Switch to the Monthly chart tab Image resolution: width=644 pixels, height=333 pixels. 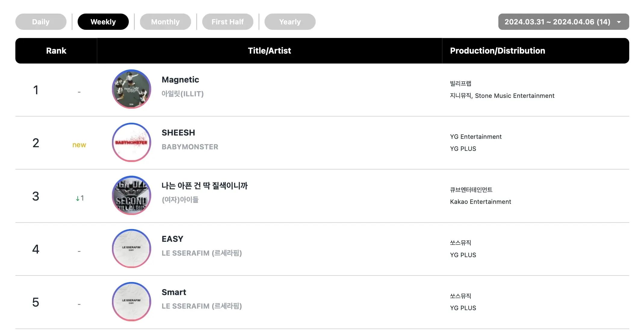point(166,22)
